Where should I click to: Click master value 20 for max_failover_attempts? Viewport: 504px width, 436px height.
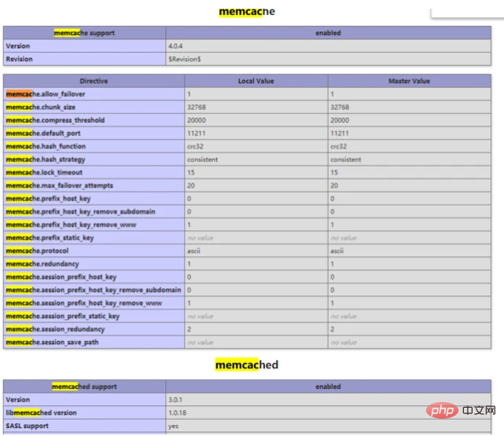(334, 186)
